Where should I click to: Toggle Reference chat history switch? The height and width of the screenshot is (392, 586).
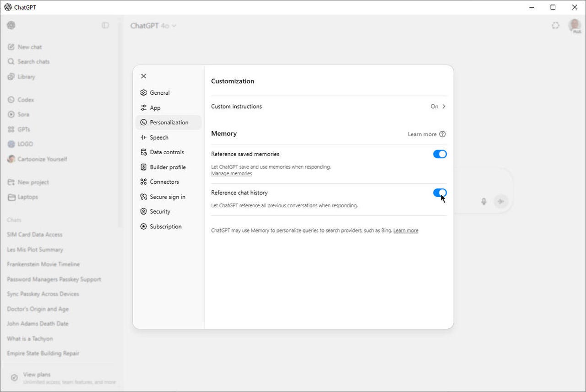tap(439, 193)
